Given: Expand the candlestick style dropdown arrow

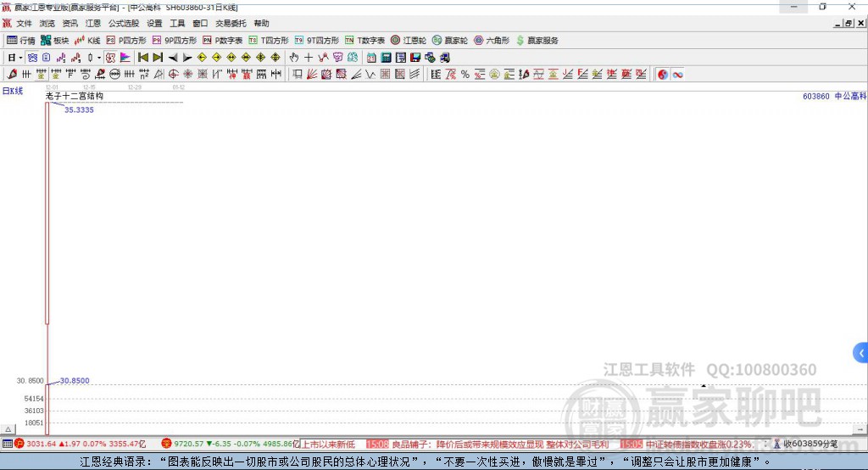Looking at the screenshot, I should [99, 58].
